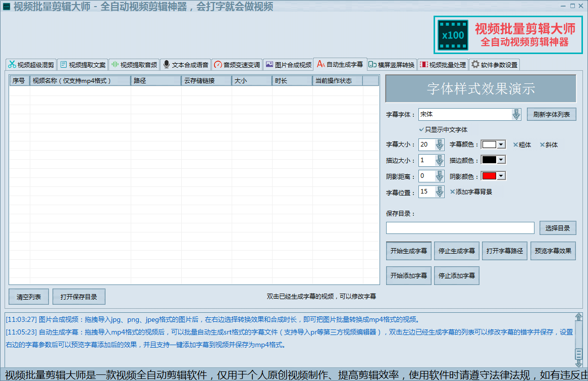The image size is (588, 381).
Task: Click the waveform icon on 视频提取音频 tab
Action: point(115,65)
